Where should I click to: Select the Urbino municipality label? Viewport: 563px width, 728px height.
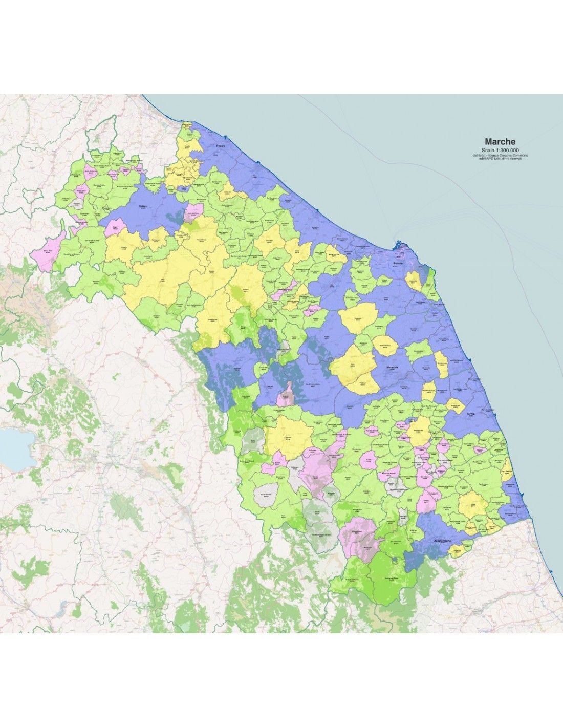pyautogui.click(x=143, y=206)
